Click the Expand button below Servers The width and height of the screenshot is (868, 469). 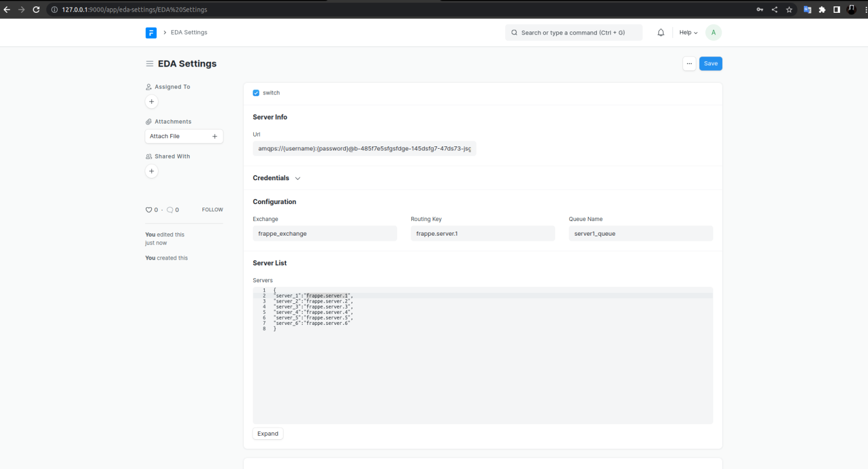click(268, 433)
